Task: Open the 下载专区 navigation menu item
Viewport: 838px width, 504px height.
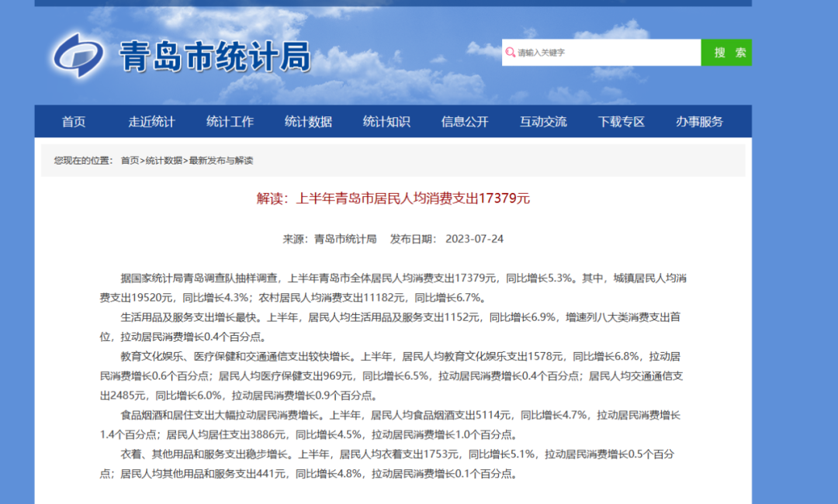Action: pyautogui.click(x=622, y=122)
